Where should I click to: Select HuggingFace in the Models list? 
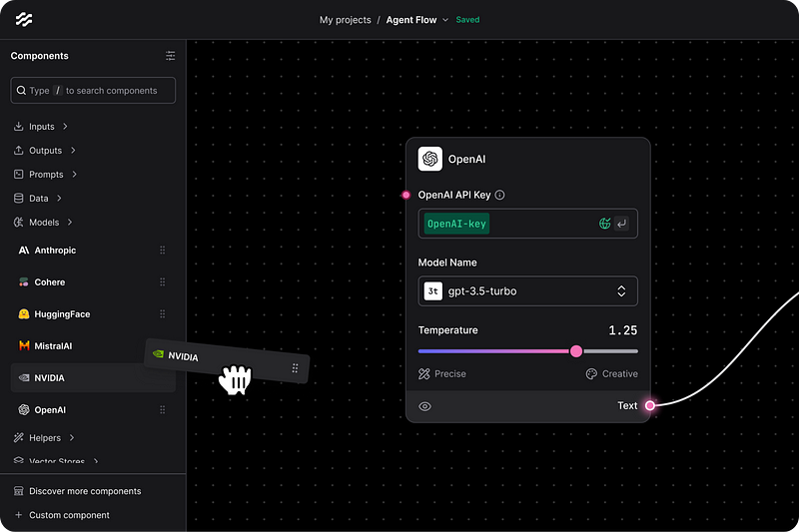coord(62,314)
